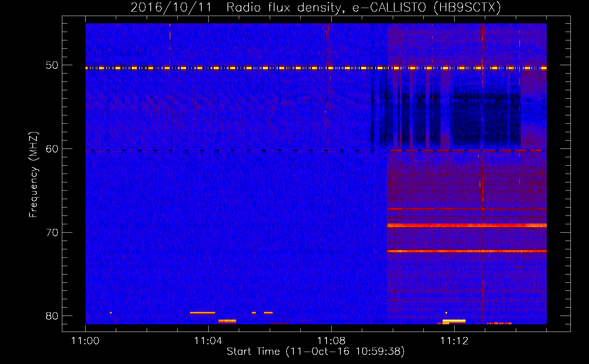589x364 pixels.
Task: Click the bright yellow interference line near 50 MHz
Action: [x=316, y=68]
